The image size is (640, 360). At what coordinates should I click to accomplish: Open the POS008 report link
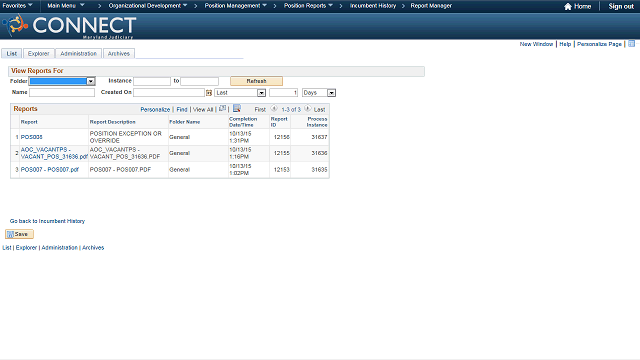31,137
